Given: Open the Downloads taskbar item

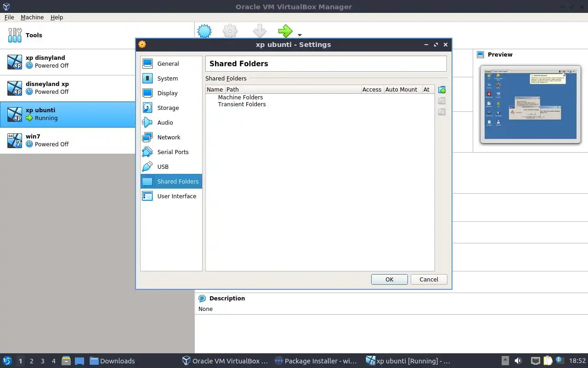Looking at the screenshot, I should click(112, 361).
